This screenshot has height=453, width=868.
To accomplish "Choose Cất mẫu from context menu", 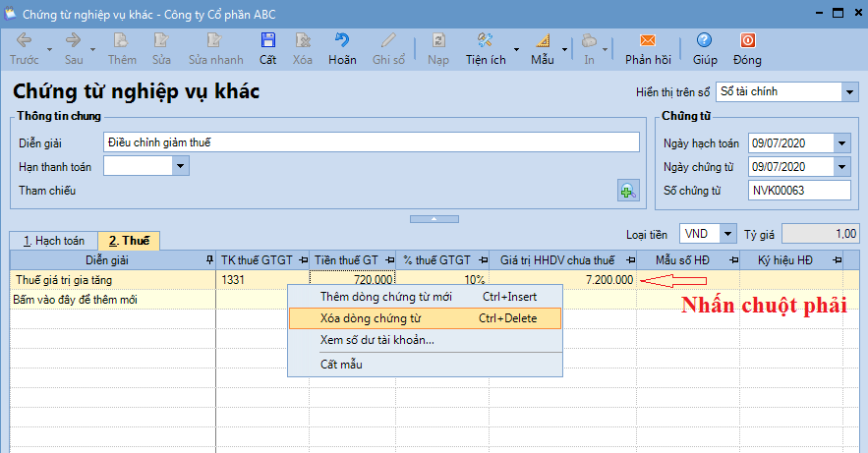I will [425, 365].
